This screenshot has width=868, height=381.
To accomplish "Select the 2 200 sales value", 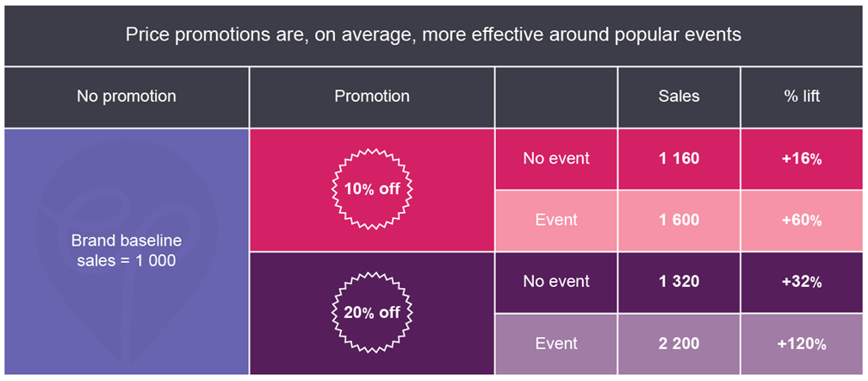I will (x=679, y=344).
